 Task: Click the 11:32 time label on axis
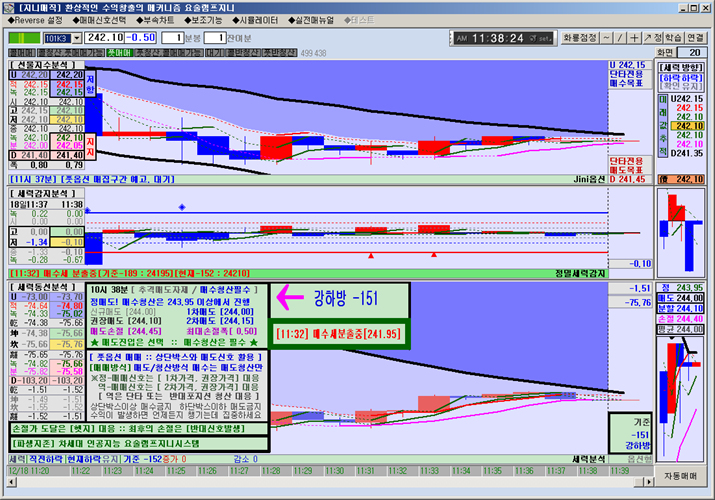397,471
